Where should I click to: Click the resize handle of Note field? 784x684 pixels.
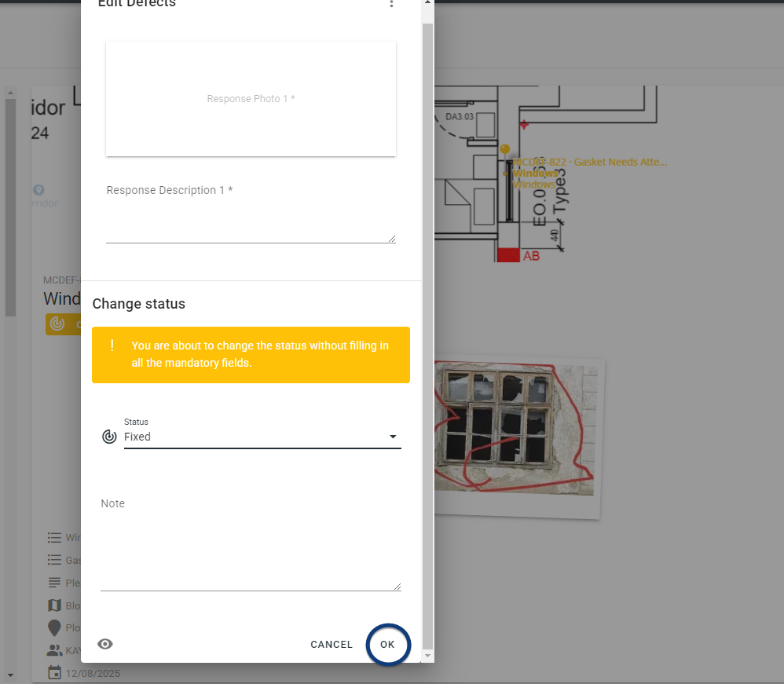[x=397, y=587]
